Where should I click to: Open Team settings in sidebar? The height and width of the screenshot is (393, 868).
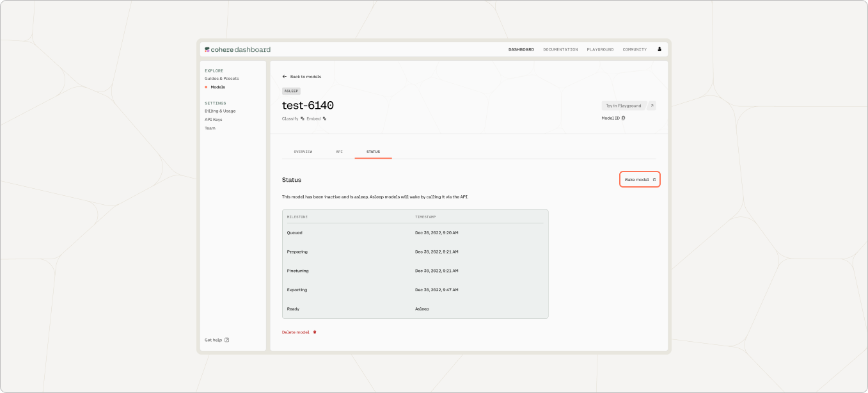click(210, 128)
